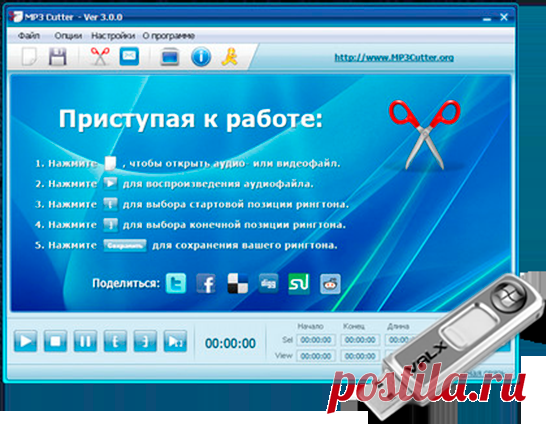Click the blue envelope email icon
The width and height of the screenshot is (546, 424).
point(129,56)
